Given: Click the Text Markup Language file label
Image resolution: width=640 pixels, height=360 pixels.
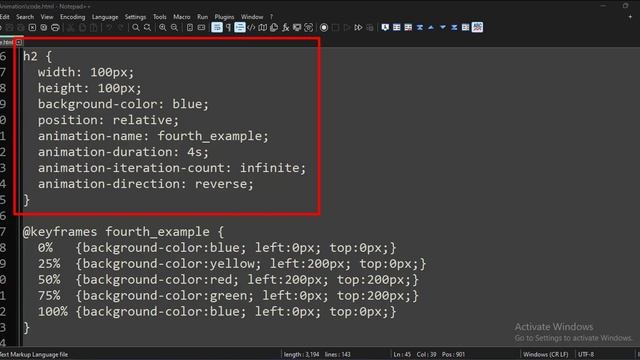Looking at the screenshot, I should click(34, 354).
